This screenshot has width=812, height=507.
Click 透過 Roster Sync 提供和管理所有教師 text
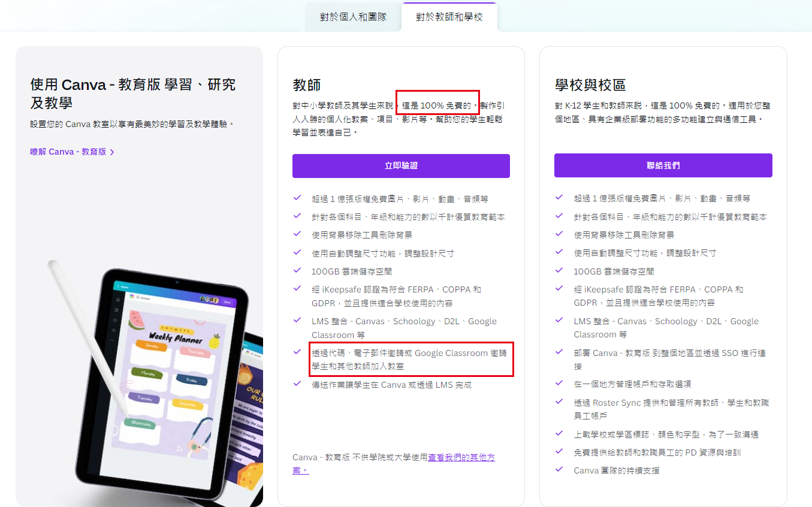(671, 409)
